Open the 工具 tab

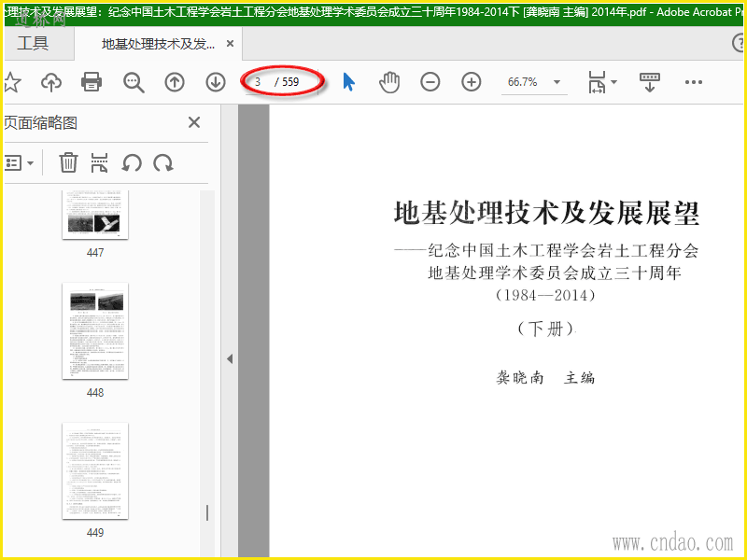[x=33, y=43]
